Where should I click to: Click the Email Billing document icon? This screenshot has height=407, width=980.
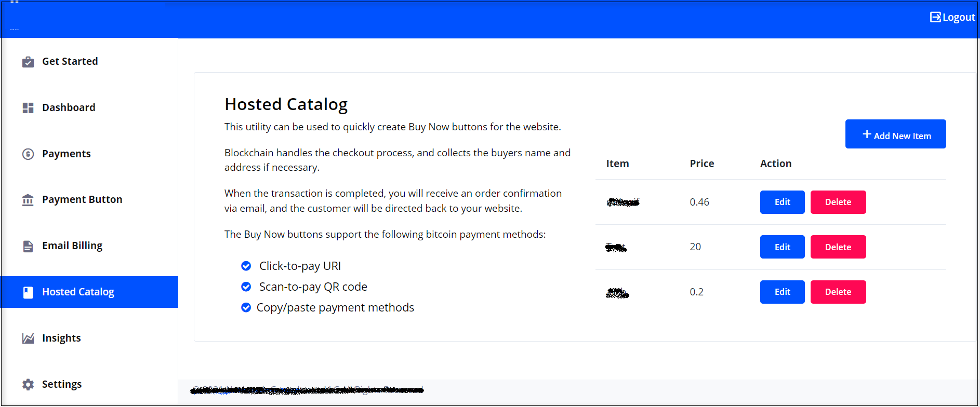tap(28, 246)
